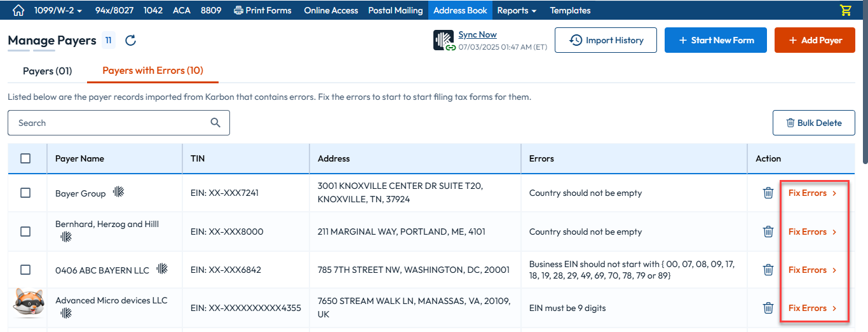Viewport: 868px width, 332px height.
Task: Open Print Forms in the top menu
Action: point(262,10)
